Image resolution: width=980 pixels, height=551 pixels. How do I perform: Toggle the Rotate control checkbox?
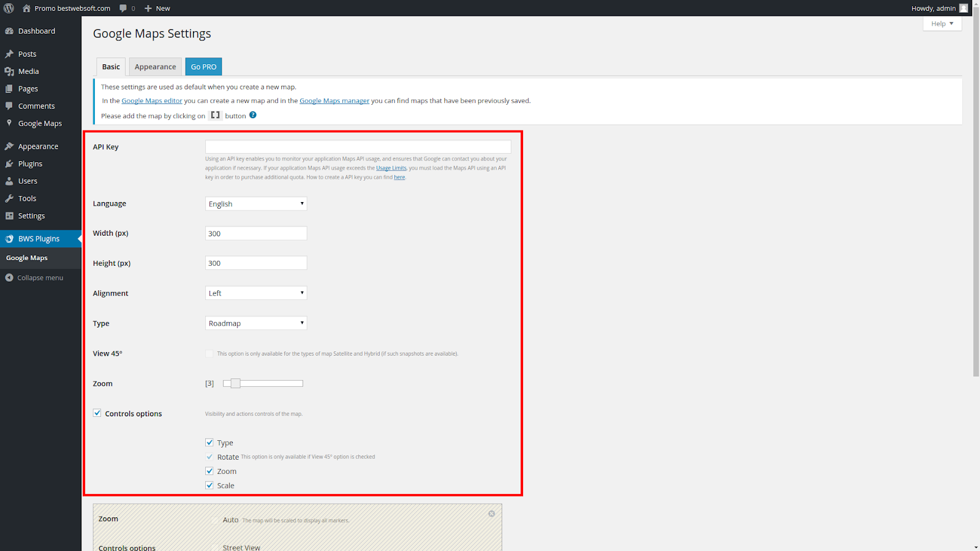tap(209, 457)
